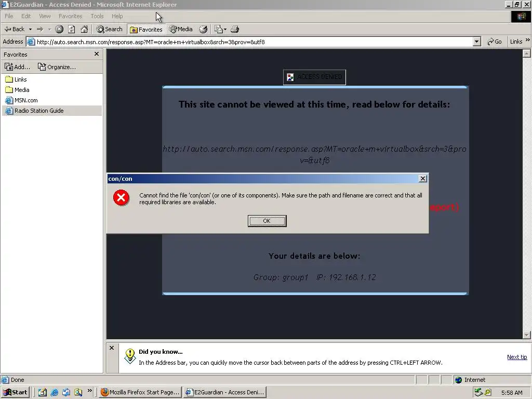The height and width of the screenshot is (399, 532).
Task: Click Organize... in Favorites panel
Action: (57, 67)
